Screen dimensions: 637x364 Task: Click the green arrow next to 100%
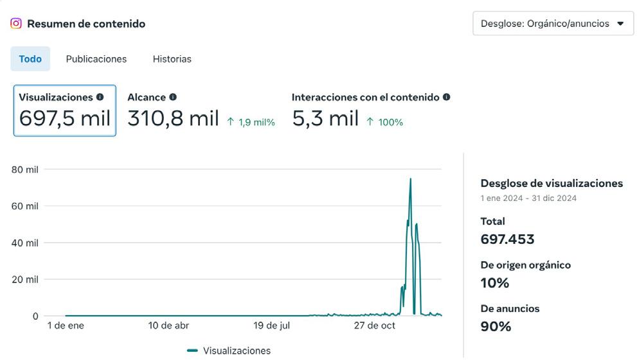click(370, 122)
